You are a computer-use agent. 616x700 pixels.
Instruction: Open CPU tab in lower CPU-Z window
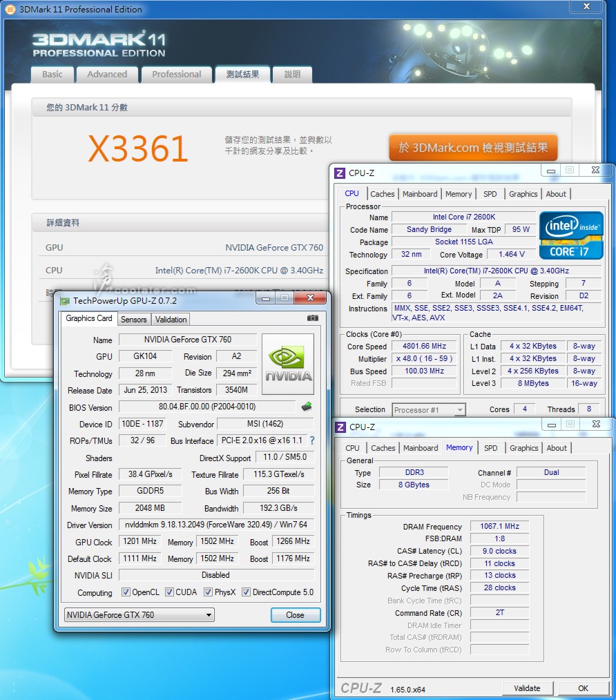[x=352, y=448]
